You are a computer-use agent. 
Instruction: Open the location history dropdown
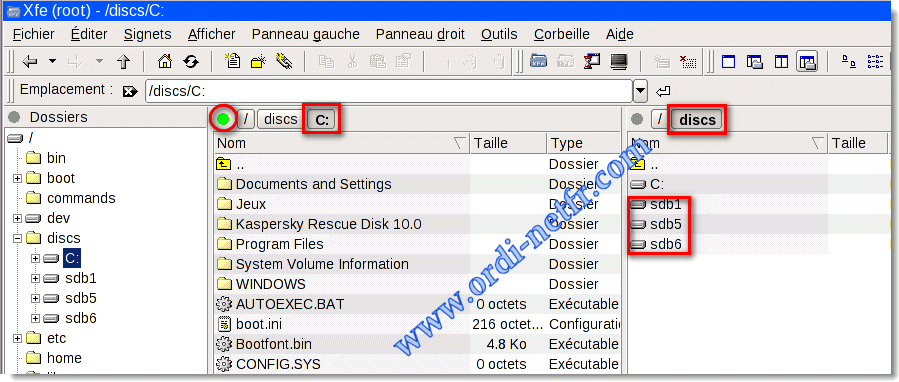click(x=641, y=91)
